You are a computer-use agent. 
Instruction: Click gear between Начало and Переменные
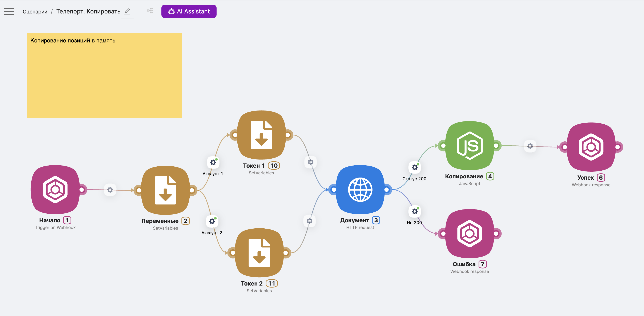[x=110, y=190]
